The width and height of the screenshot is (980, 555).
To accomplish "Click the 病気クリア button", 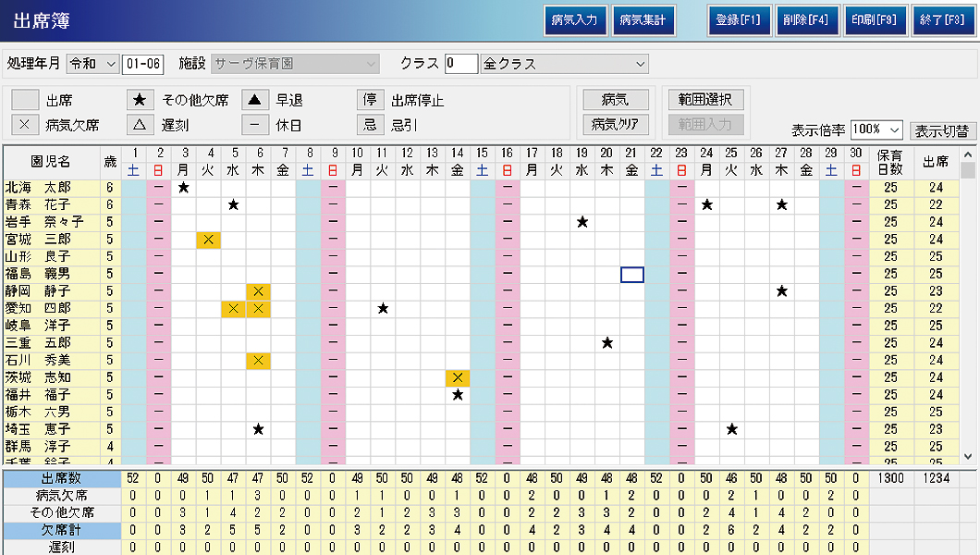I will pos(615,124).
